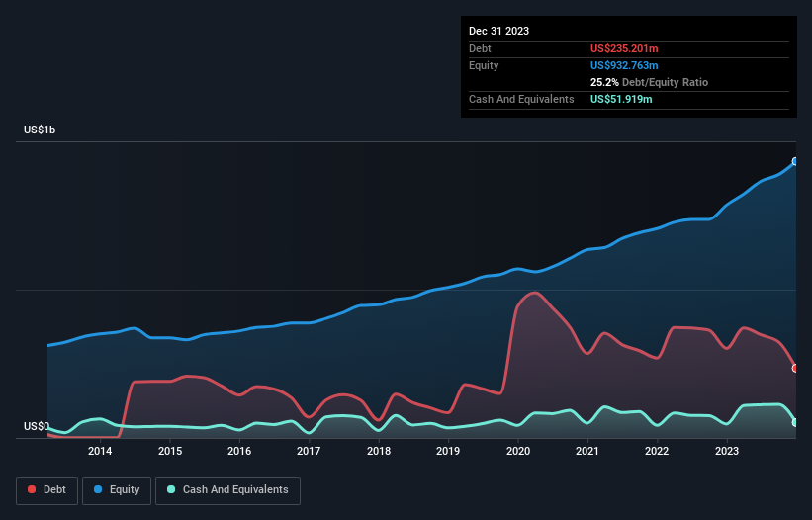Toggle the Debt legend button
This screenshot has width=812, height=520.
coord(47,490)
